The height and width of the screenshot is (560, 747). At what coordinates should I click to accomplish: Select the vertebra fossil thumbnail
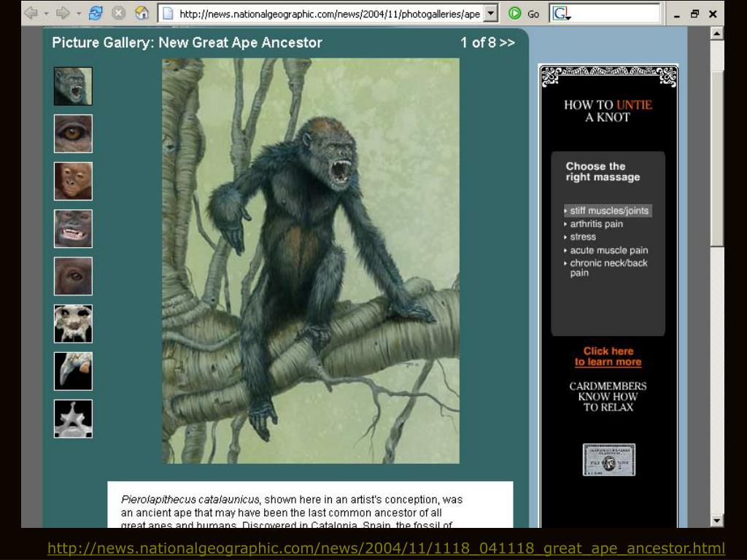(x=73, y=419)
